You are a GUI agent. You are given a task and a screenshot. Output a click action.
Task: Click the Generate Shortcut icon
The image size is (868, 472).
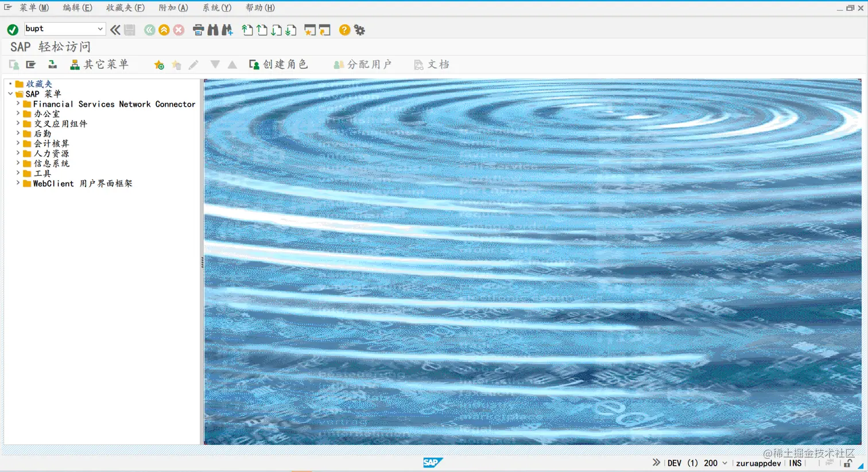pos(325,30)
